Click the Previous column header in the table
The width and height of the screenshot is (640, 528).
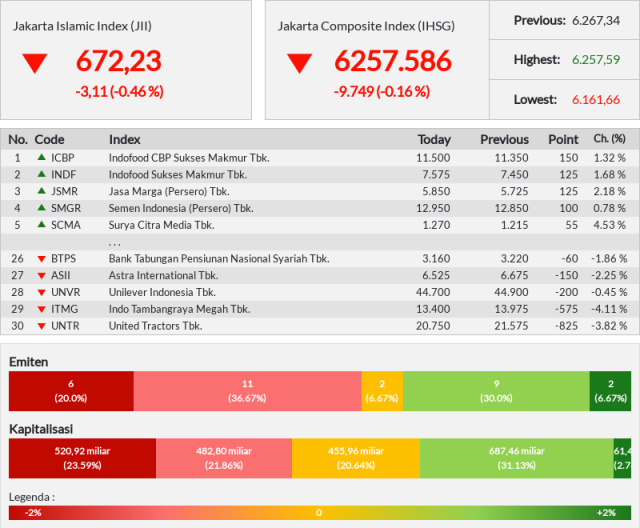504,140
